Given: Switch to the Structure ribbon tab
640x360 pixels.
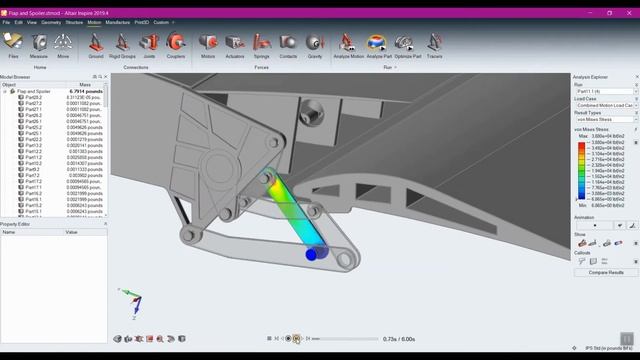Looking at the screenshot, I should click(x=74, y=22).
